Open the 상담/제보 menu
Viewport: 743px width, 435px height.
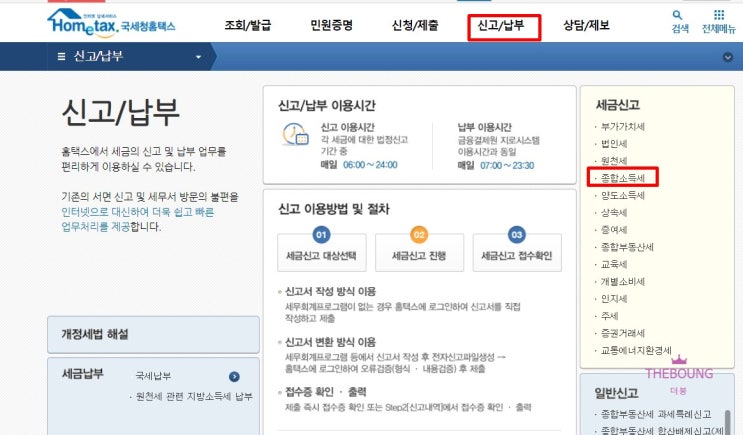(586, 25)
